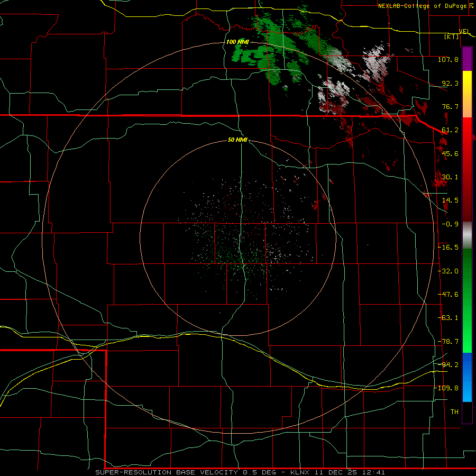The height and width of the screenshot is (476, 476).
Task: Click the 45.6 velocity scale value
Action: (450, 153)
